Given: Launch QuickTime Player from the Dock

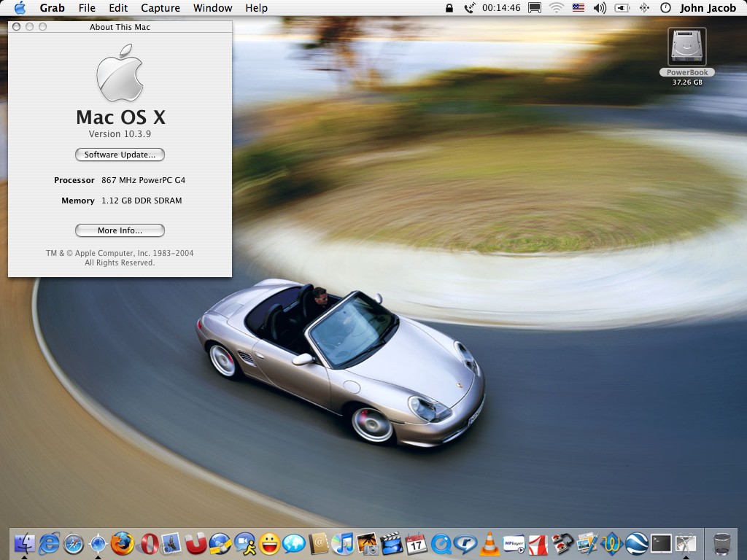Looking at the screenshot, I should (441, 543).
